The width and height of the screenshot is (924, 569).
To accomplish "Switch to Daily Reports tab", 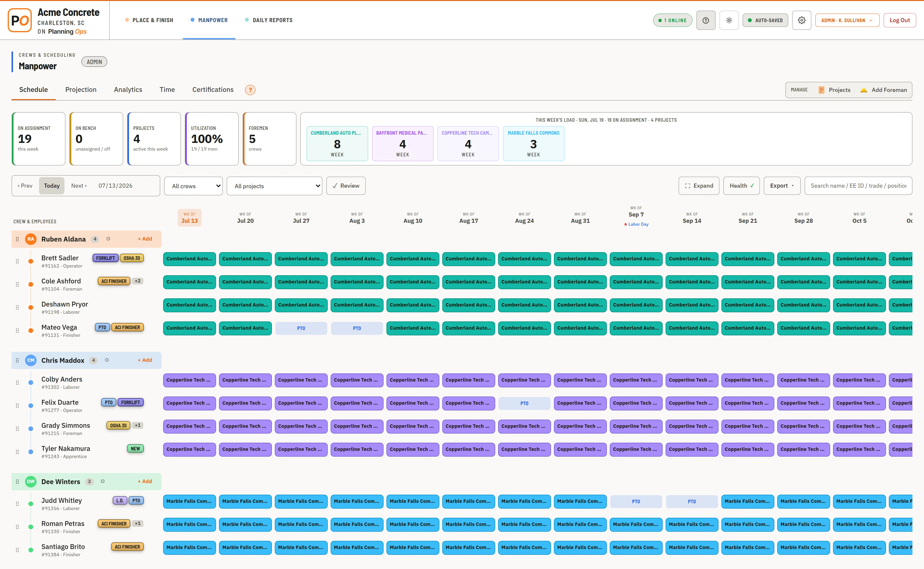I will click(269, 20).
